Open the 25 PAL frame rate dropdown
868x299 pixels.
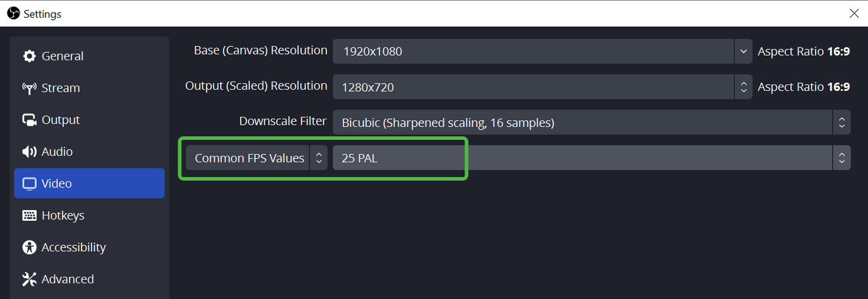[x=591, y=158]
